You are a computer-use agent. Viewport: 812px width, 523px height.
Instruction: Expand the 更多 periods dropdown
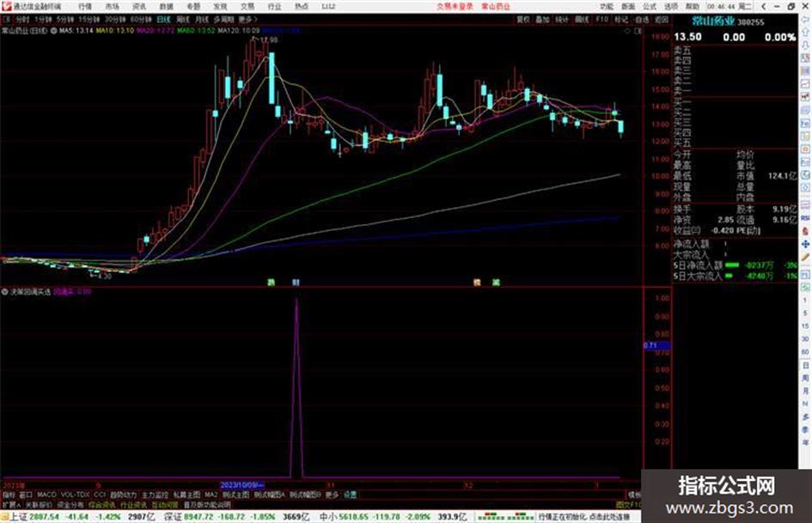247,19
